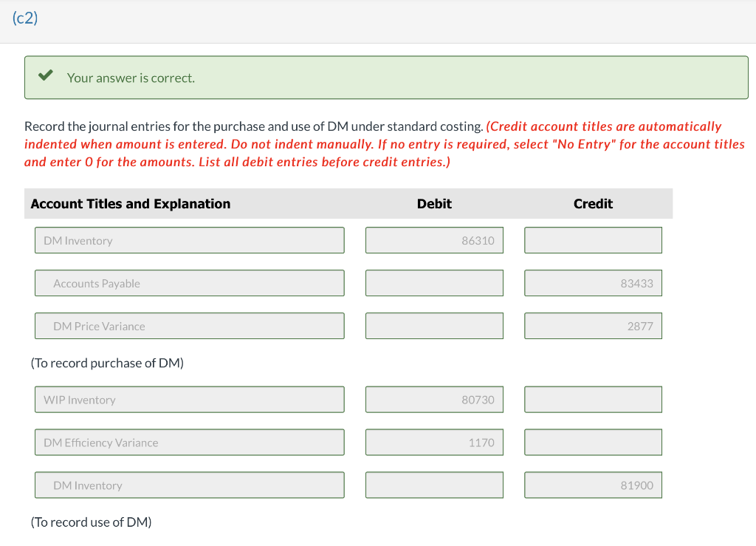The height and width of the screenshot is (546, 756).
Task: Click the second DM Inventory account field
Action: (x=189, y=485)
